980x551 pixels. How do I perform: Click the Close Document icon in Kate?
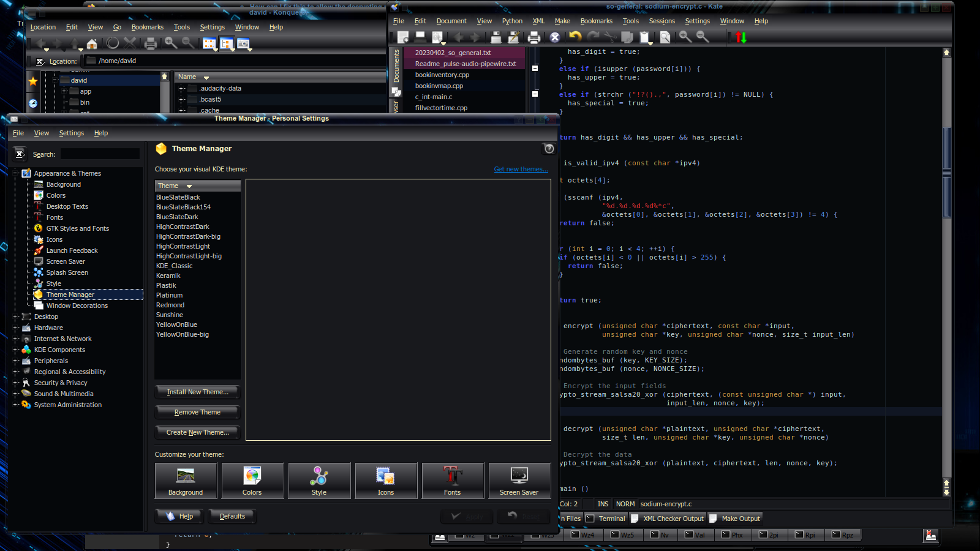click(x=555, y=37)
